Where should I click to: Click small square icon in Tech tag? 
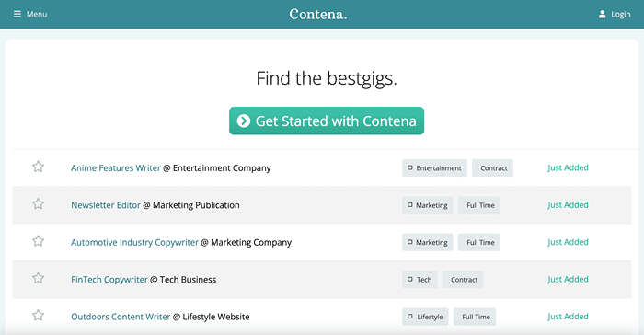coord(410,279)
